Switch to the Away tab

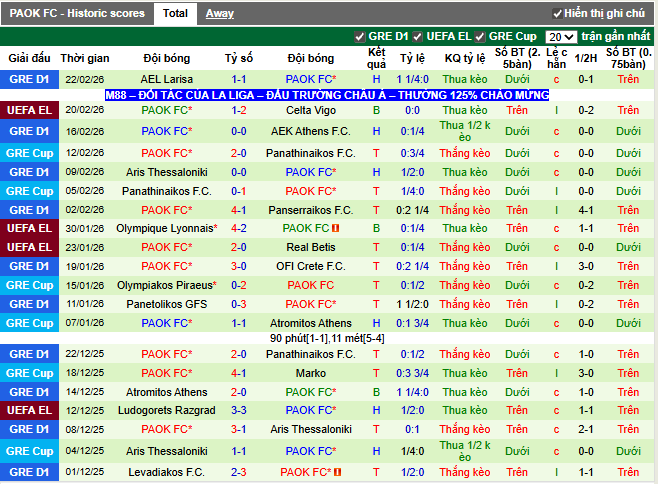(219, 13)
